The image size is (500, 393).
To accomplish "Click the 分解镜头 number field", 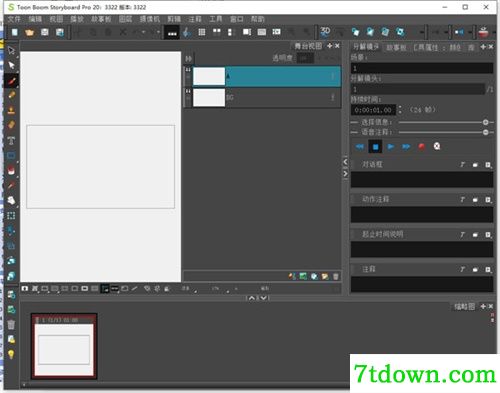I will (x=418, y=89).
